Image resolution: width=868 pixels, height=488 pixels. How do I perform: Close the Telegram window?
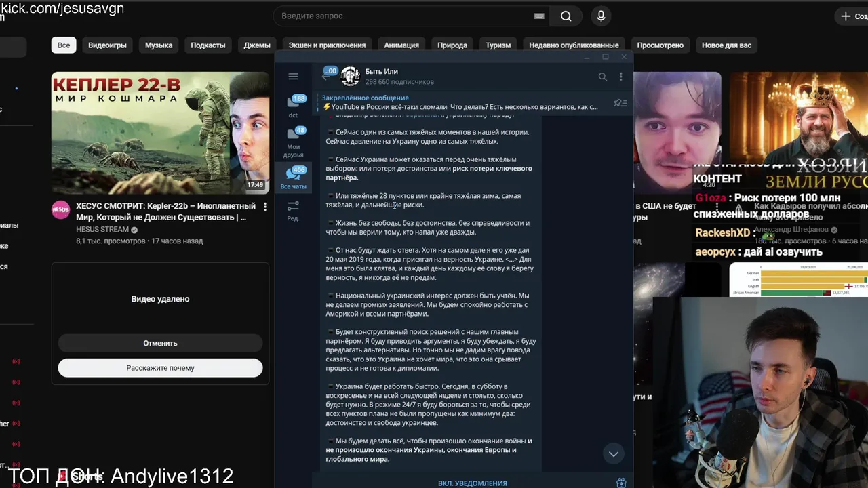coord(624,57)
